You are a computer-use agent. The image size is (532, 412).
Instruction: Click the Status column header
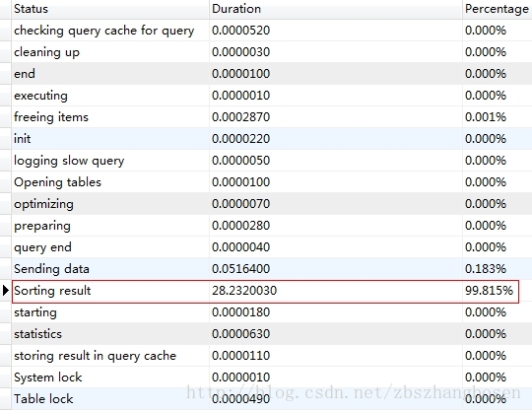110,9
